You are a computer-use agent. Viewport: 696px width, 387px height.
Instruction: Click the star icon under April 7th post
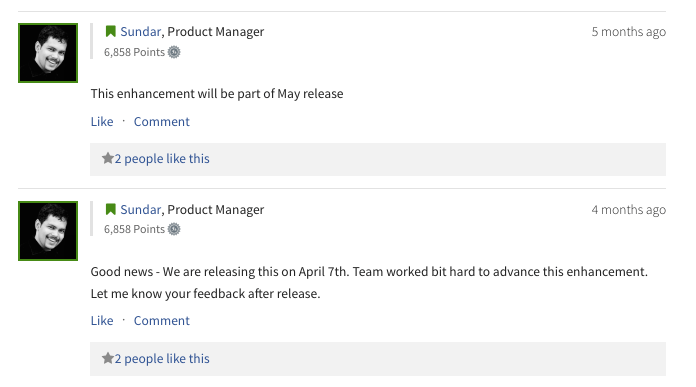[x=107, y=358]
